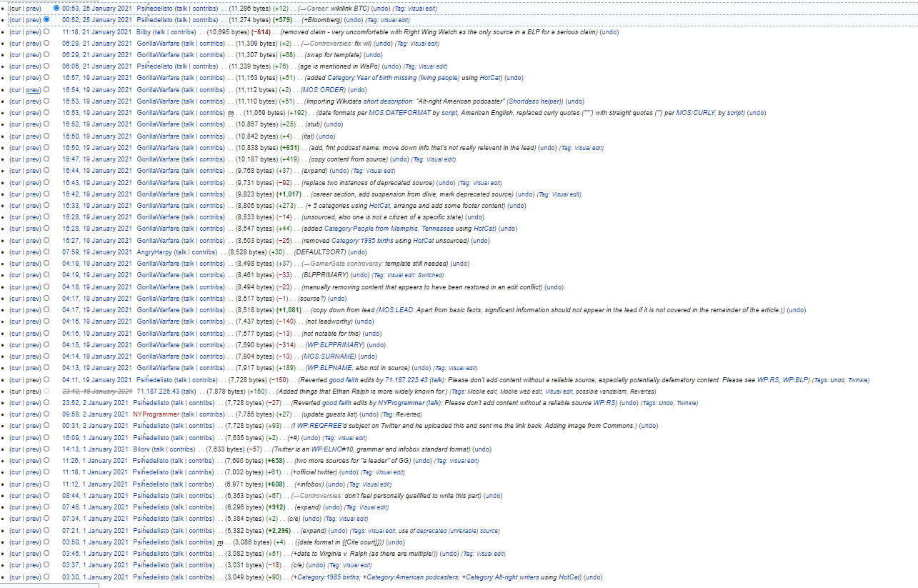Select the radio button for the 14:13 Bilorv revision

[46, 449]
